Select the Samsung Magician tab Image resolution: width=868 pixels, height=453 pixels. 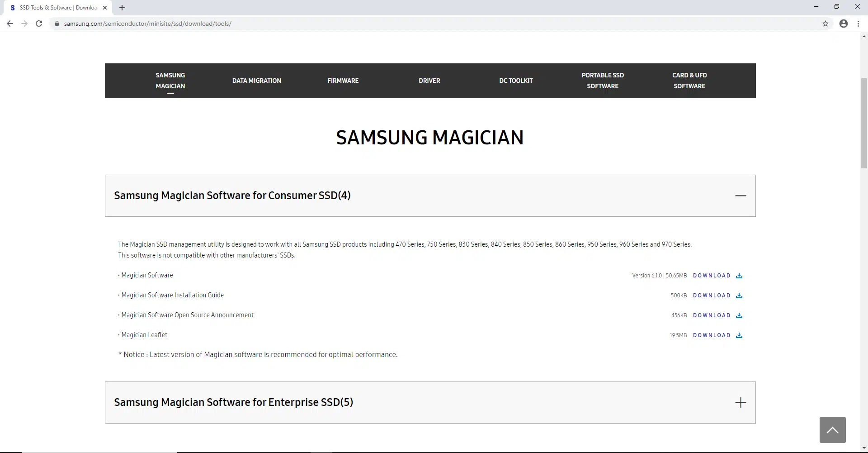pos(170,81)
